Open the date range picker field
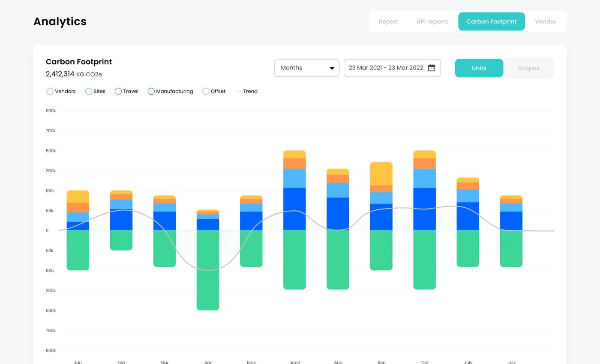 point(386,68)
